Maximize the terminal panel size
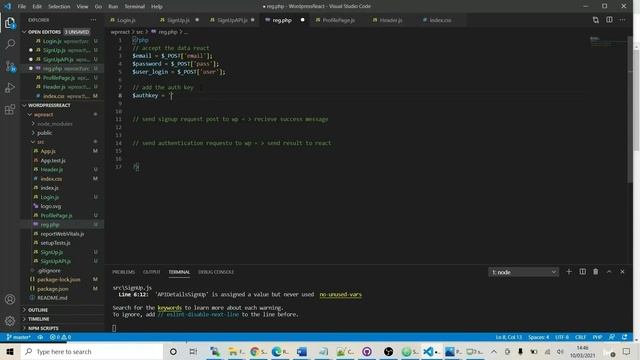Image resolution: width=640 pixels, height=360 pixels. [609, 272]
